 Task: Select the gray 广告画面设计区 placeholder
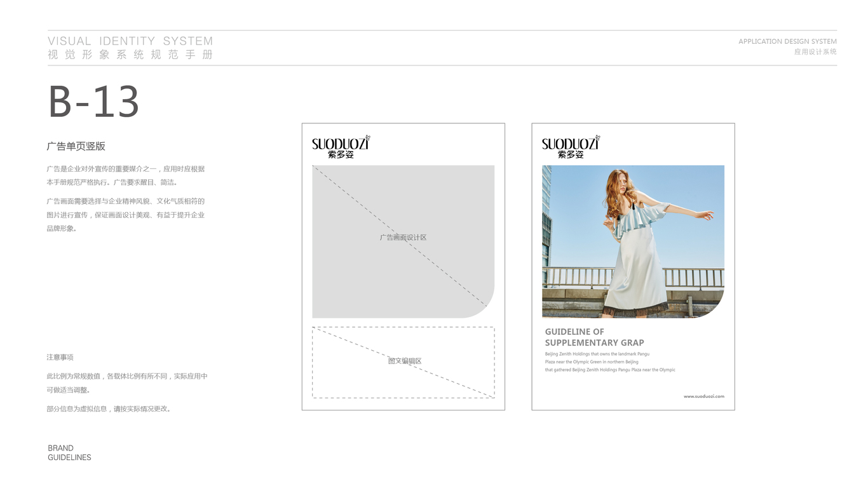[403, 241]
